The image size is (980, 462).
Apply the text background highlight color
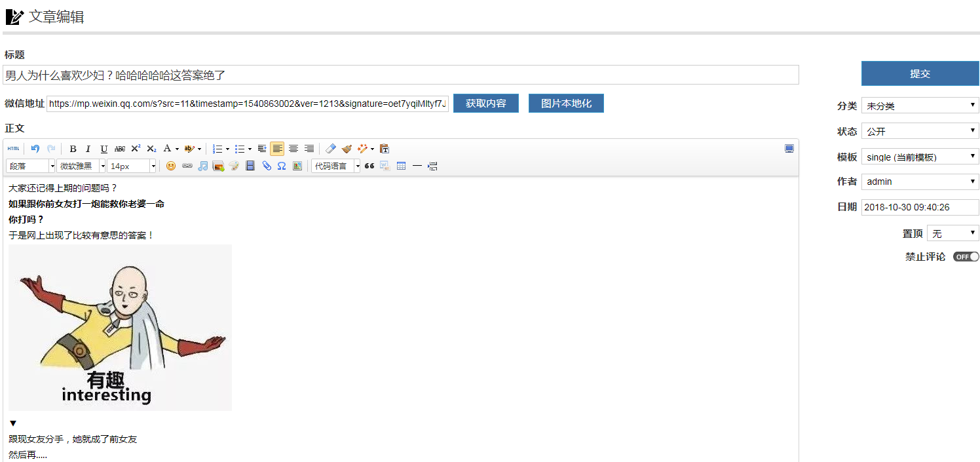[x=189, y=149]
